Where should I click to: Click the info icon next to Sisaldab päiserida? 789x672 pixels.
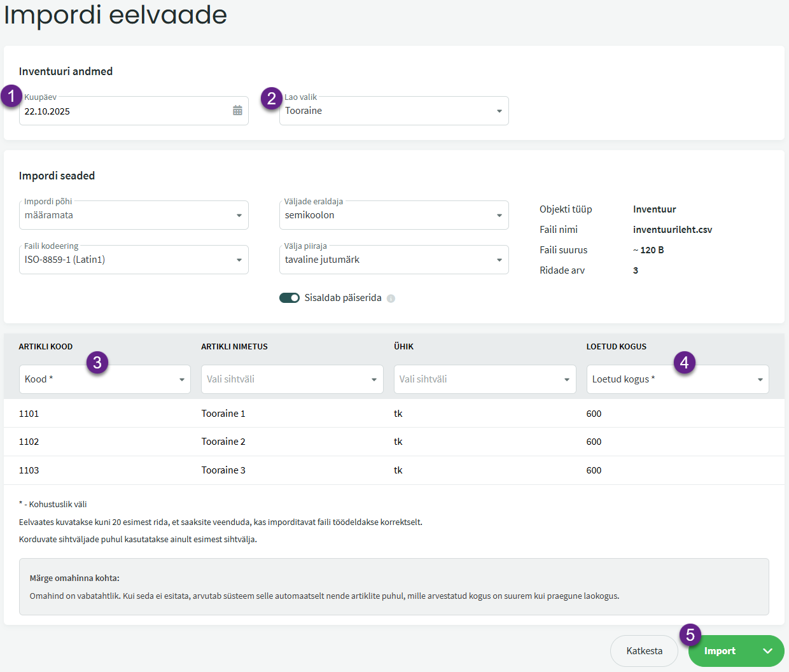pyautogui.click(x=391, y=298)
